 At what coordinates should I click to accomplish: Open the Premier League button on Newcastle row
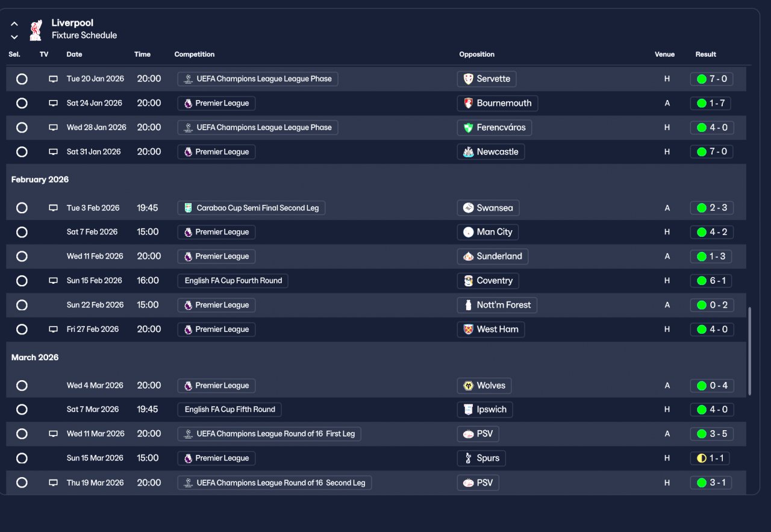tap(216, 152)
